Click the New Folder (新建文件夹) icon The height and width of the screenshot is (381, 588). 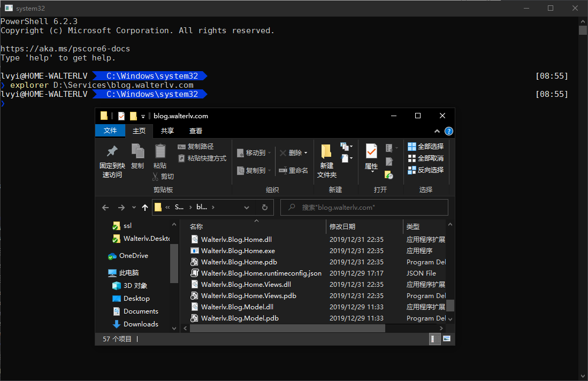[x=326, y=151]
